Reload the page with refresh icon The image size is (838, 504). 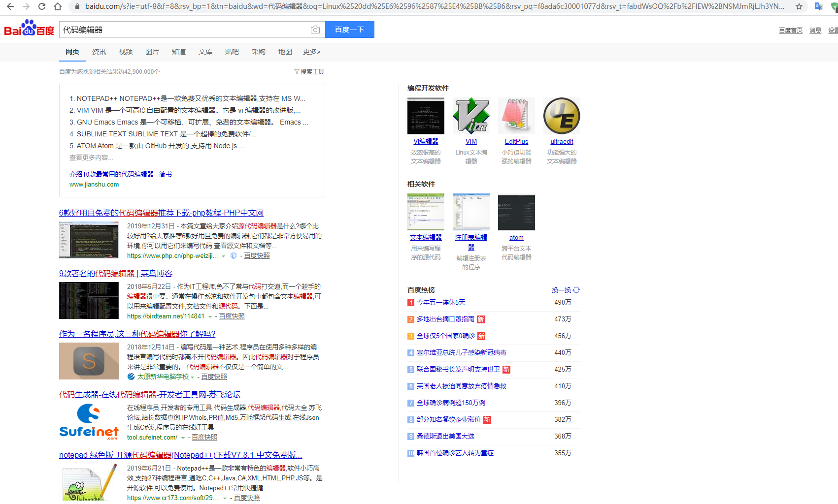pyautogui.click(x=42, y=6)
